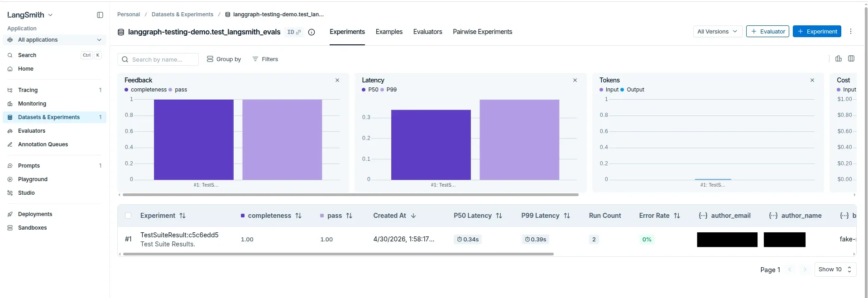
Task: Open Sandboxes
Action: (54, 228)
